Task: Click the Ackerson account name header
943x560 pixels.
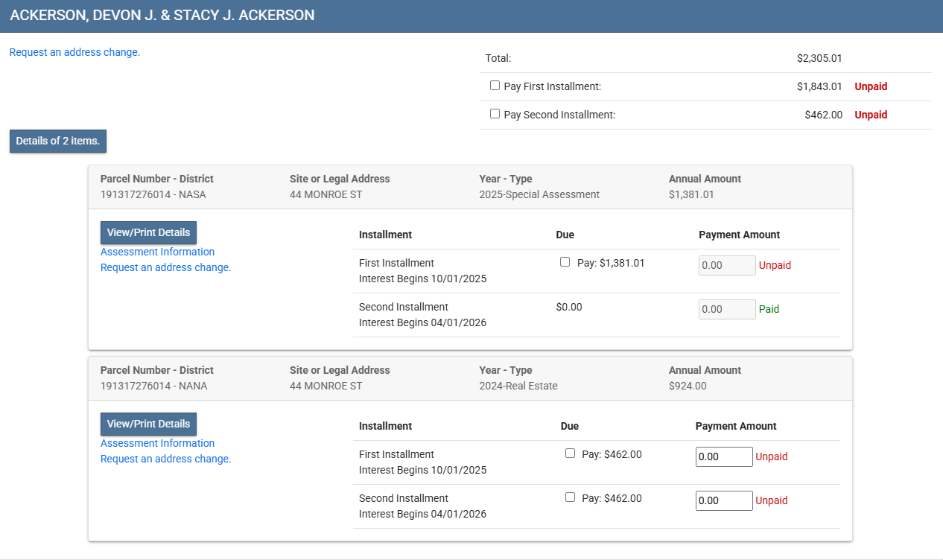Action: [x=162, y=16]
